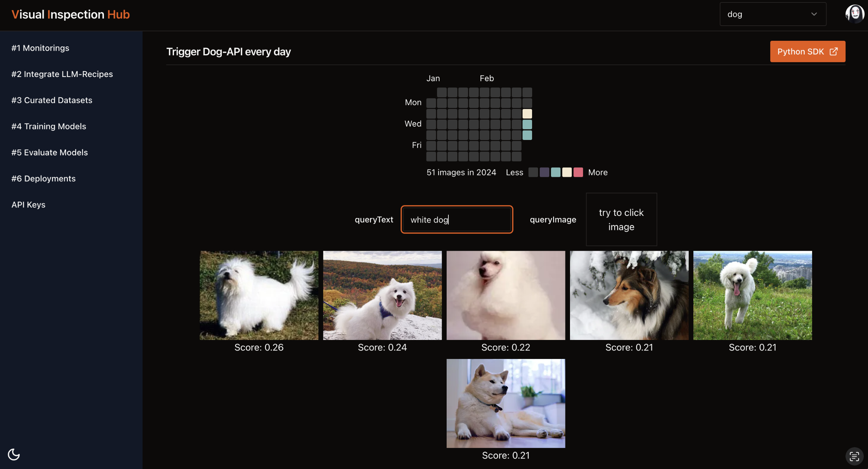Click the 'queryImage' label
This screenshot has height=469, width=868.
[553, 219]
